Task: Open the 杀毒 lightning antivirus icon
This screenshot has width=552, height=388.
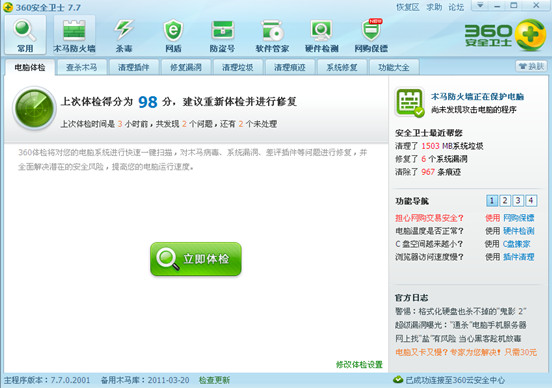Action: [124, 35]
